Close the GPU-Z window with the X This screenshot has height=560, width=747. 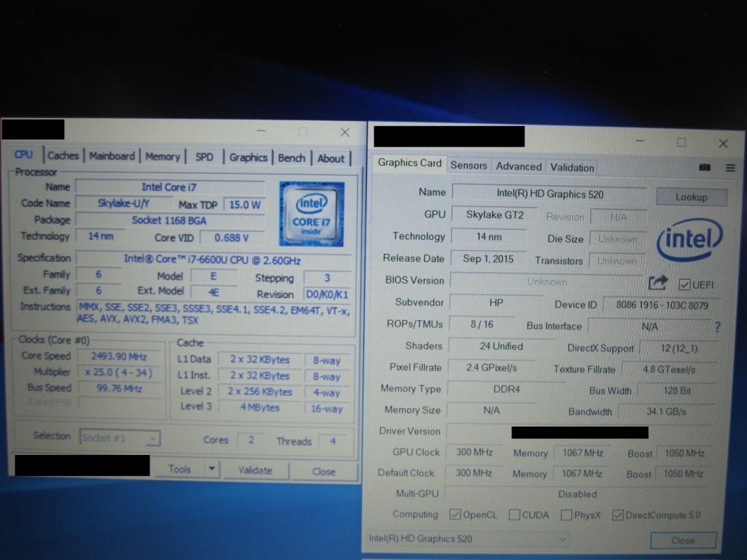(x=723, y=144)
